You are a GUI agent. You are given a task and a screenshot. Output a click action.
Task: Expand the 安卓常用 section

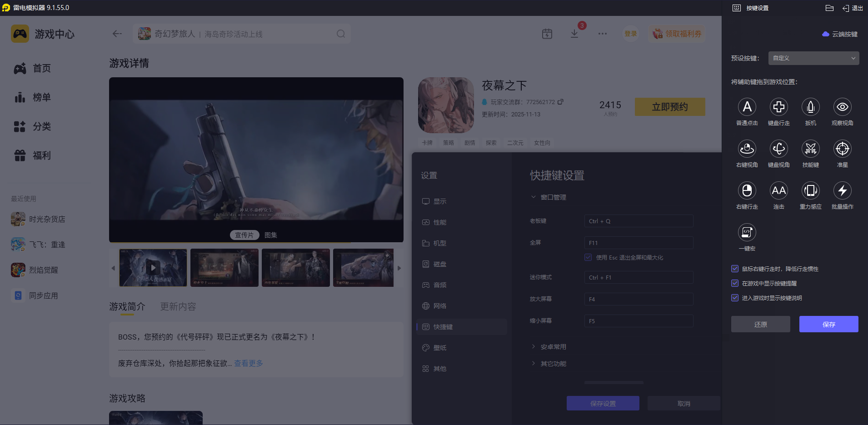(553, 346)
